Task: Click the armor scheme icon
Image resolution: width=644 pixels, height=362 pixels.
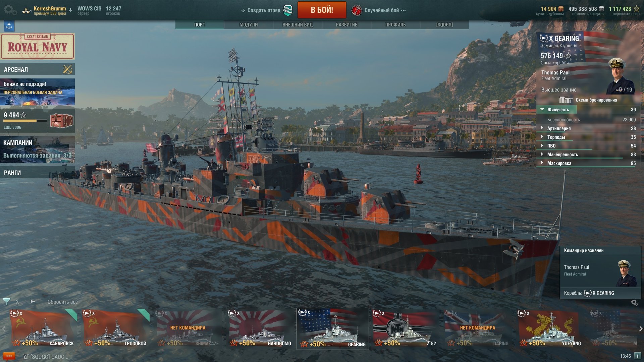Action: click(566, 100)
